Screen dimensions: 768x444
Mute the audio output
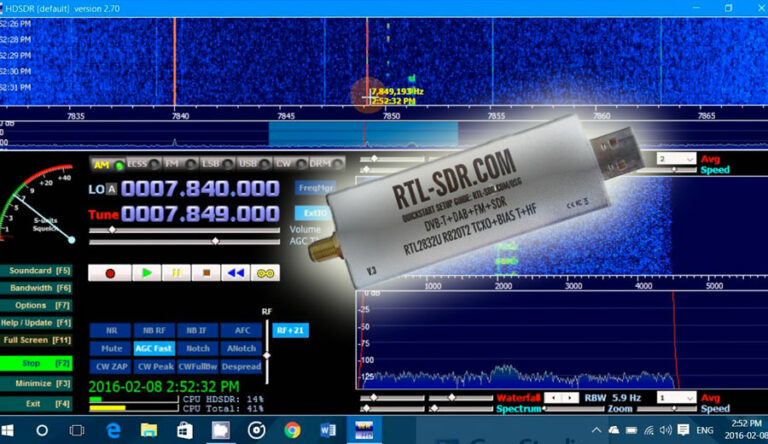111,348
